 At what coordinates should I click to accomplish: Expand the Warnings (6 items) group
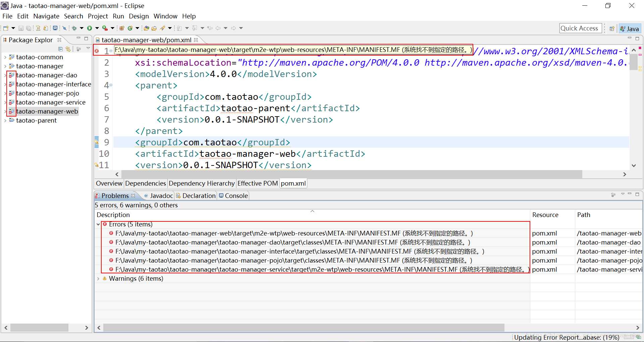pos(98,279)
